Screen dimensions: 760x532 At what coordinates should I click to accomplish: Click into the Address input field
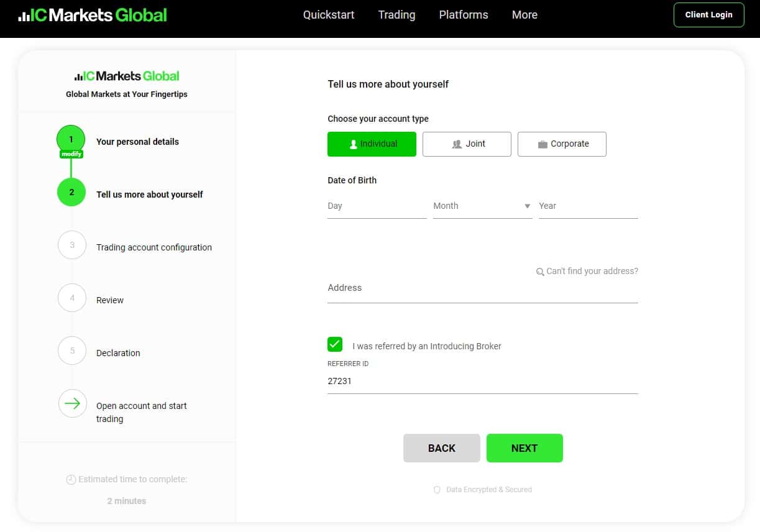483,288
